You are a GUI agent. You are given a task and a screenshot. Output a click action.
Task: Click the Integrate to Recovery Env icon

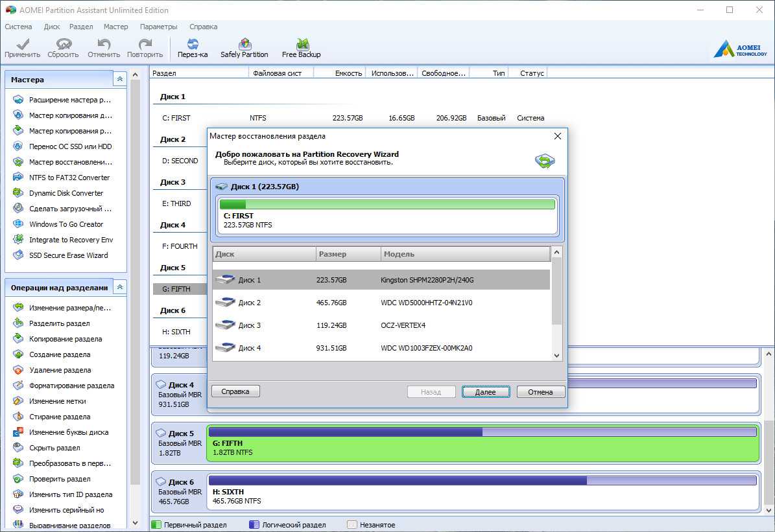(18, 240)
